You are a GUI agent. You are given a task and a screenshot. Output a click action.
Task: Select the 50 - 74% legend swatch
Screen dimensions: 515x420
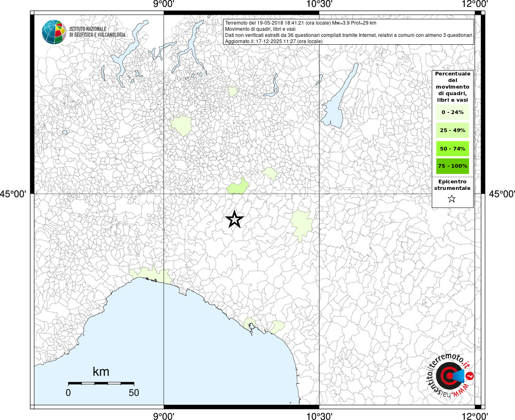pyautogui.click(x=453, y=148)
